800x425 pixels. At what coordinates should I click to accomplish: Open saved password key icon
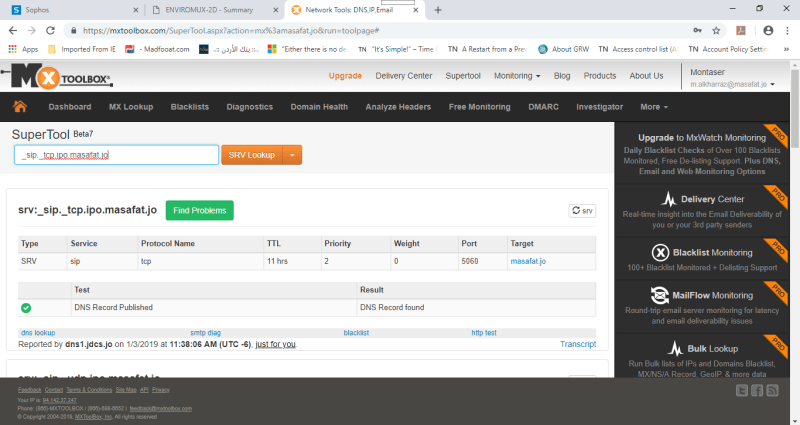click(x=697, y=31)
